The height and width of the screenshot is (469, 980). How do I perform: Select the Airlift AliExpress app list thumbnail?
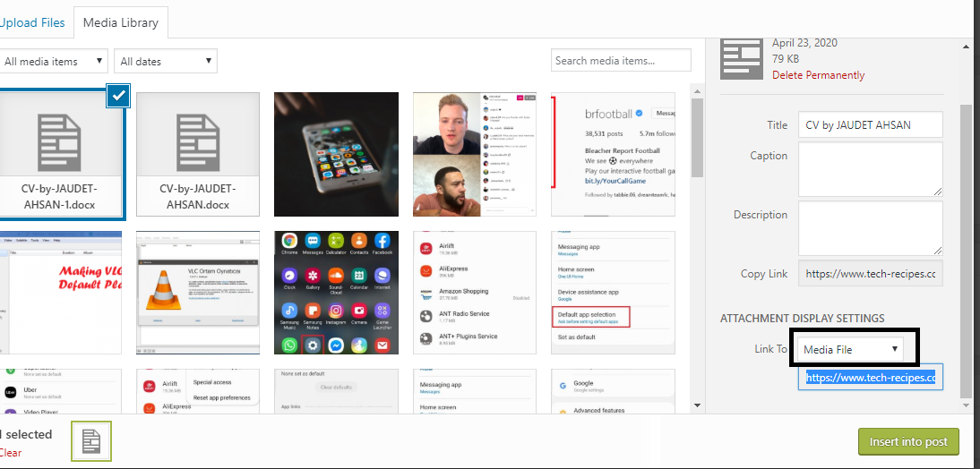tap(475, 293)
